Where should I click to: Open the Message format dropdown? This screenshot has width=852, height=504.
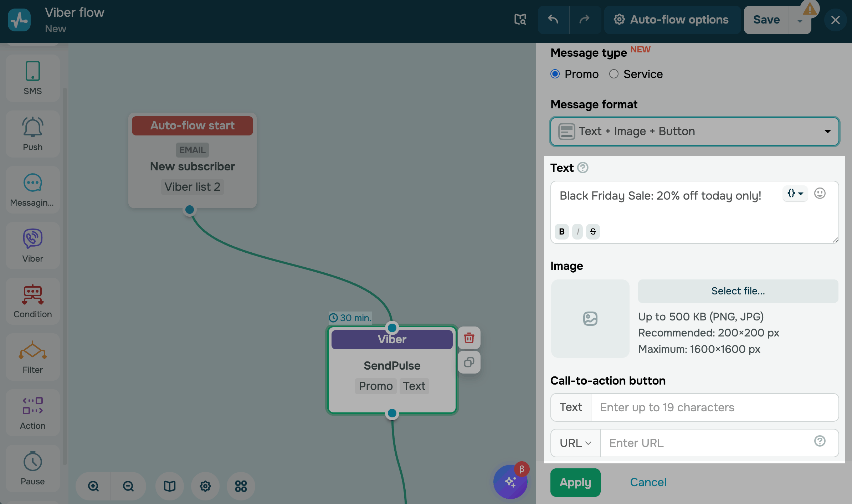click(x=694, y=132)
